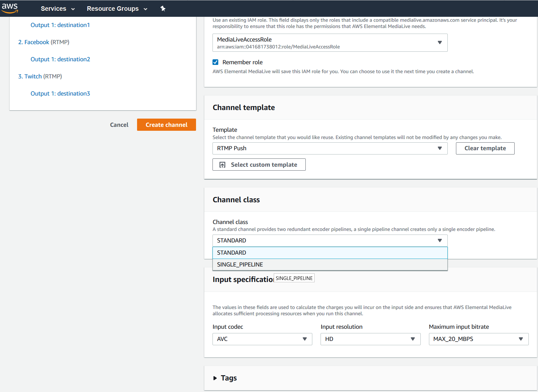
Task: Click Select custom template button
Action: point(259,165)
